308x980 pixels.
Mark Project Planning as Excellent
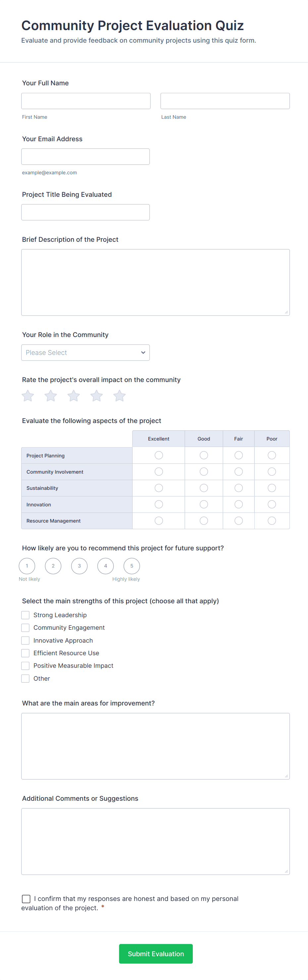(159, 455)
